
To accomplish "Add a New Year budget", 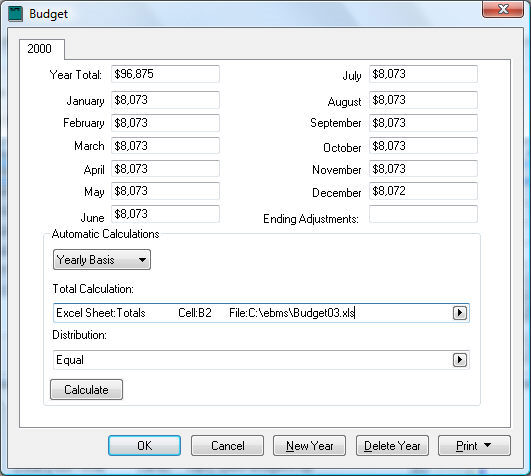I will tap(310, 446).
